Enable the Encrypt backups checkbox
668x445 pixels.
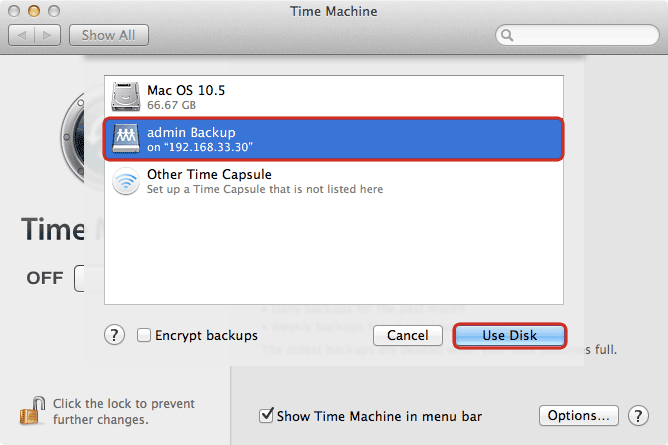point(144,336)
